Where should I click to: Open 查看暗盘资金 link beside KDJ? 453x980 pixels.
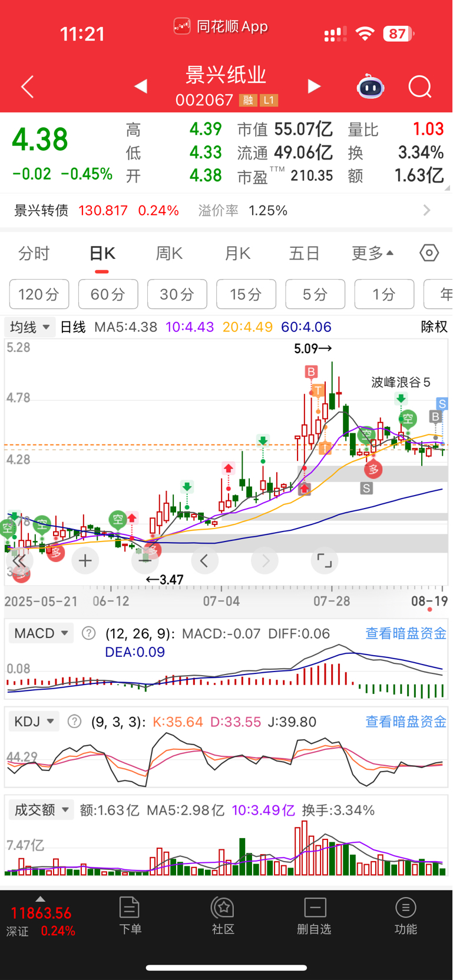(406, 722)
